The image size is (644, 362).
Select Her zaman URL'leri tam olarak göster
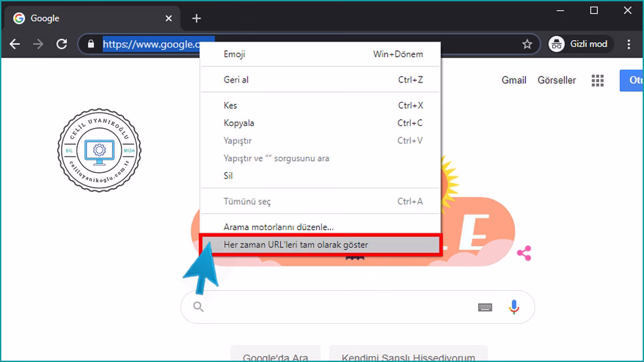point(320,245)
